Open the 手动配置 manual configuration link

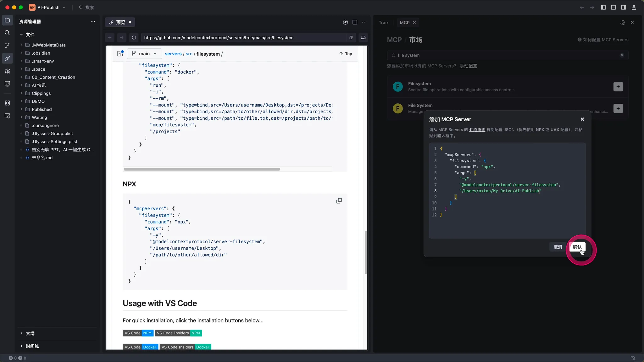pos(468,66)
